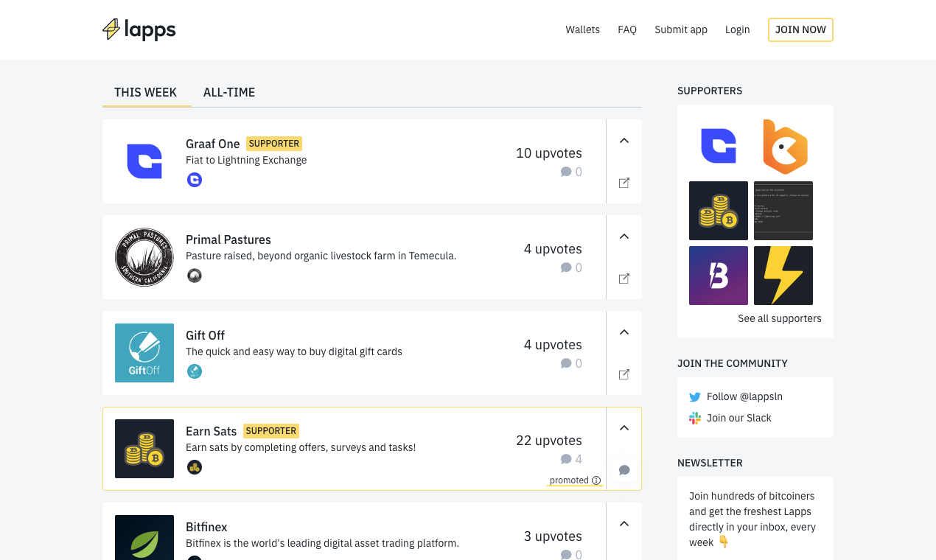Open the Earn Sats coin logo in the list

(x=144, y=449)
